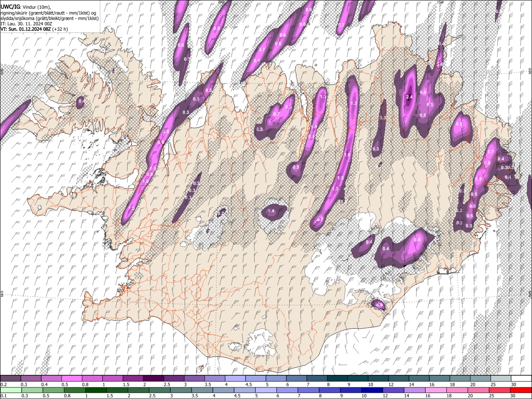Choose the snow-scale swatch between 4 and 4.5
Viewport: 532px width, 399px height.
tap(235, 378)
